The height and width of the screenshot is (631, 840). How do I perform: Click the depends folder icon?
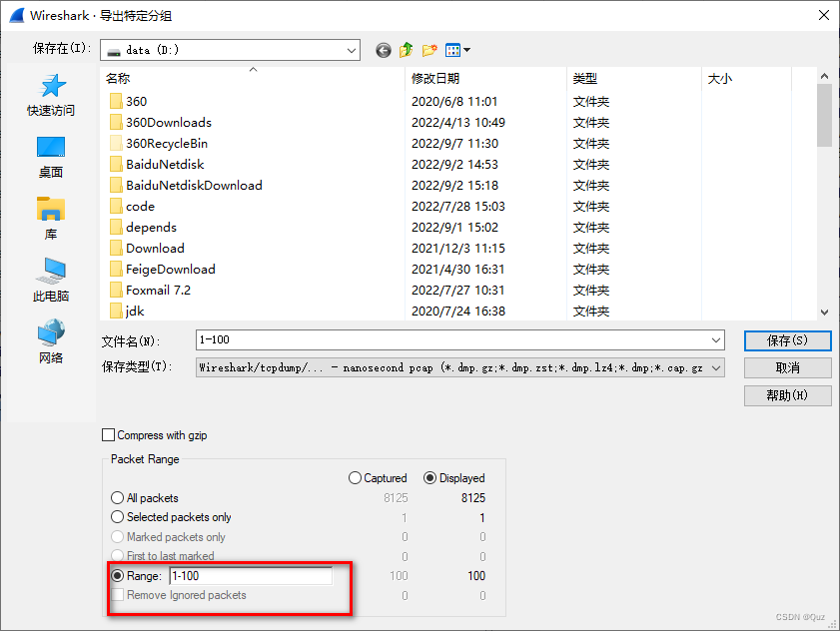click(x=116, y=227)
